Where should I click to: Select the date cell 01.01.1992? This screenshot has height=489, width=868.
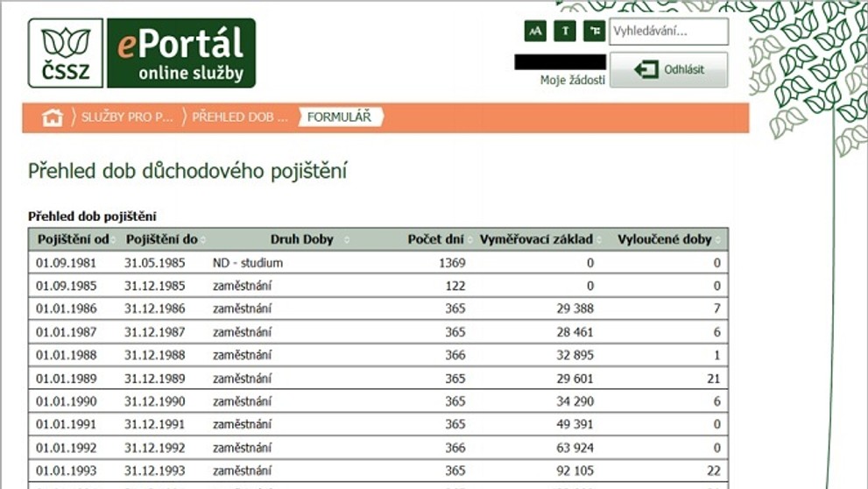[x=66, y=448]
